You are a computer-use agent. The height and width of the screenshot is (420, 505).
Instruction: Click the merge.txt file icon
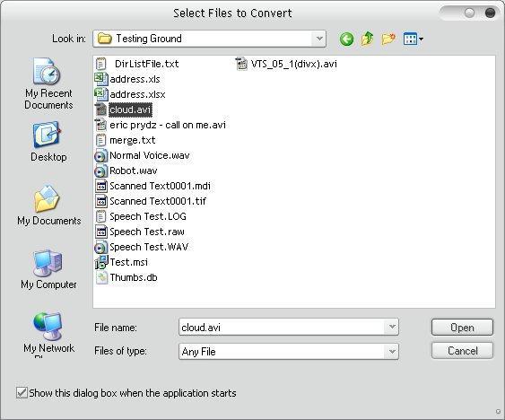coord(100,140)
